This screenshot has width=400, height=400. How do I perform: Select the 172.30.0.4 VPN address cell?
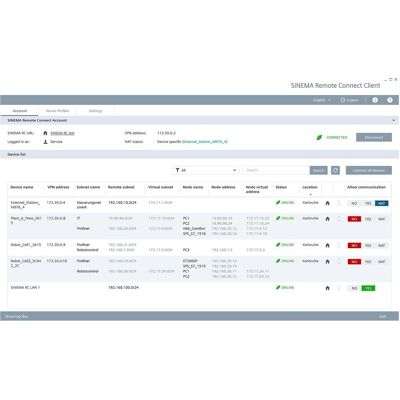(x=56, y=202)
